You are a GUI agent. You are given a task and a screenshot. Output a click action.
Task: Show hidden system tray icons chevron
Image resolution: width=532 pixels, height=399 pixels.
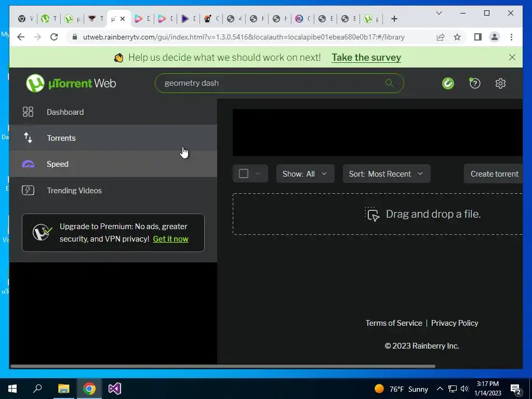440,389
